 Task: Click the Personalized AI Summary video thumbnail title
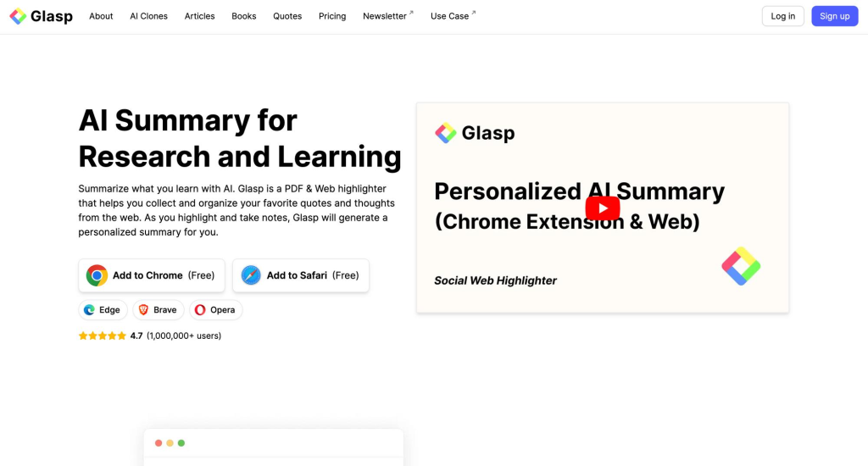(x=579, y=206)
